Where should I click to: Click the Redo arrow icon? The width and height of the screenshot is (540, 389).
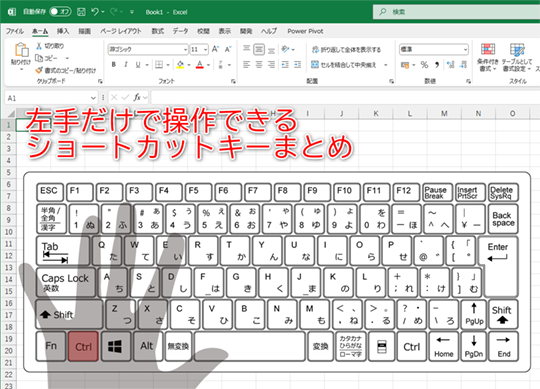point(114,12)
